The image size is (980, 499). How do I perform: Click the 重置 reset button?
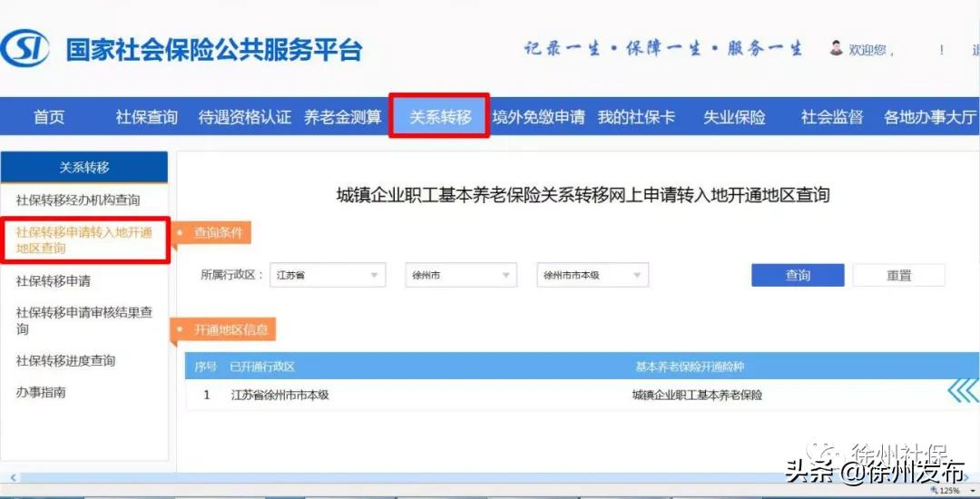pyautogui.click(x=898, y=276)
